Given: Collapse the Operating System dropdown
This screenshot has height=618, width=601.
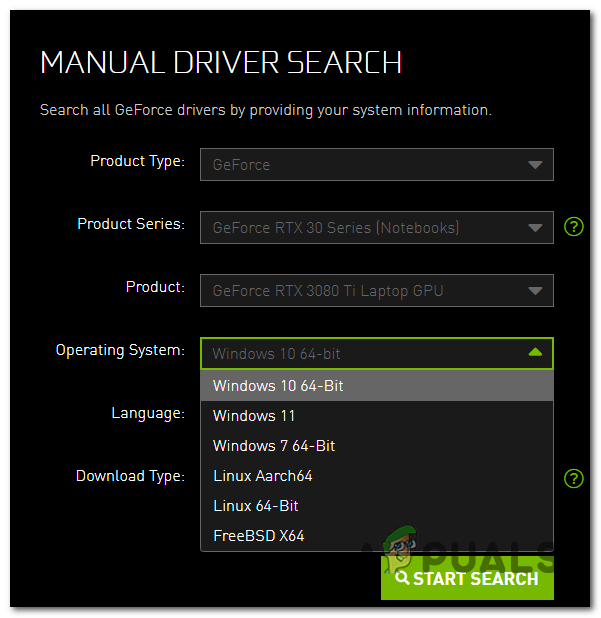Looking at the screenshot, I should pos(376,354).
